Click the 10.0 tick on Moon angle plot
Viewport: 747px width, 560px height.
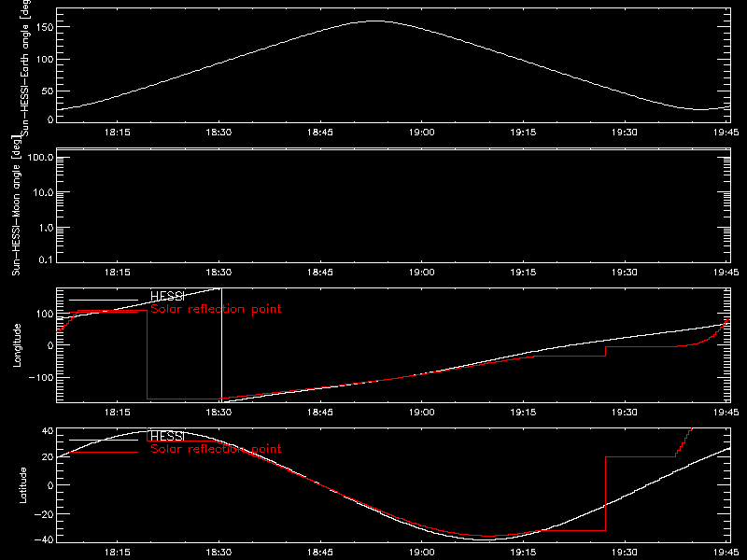click(x=43, y=192)
